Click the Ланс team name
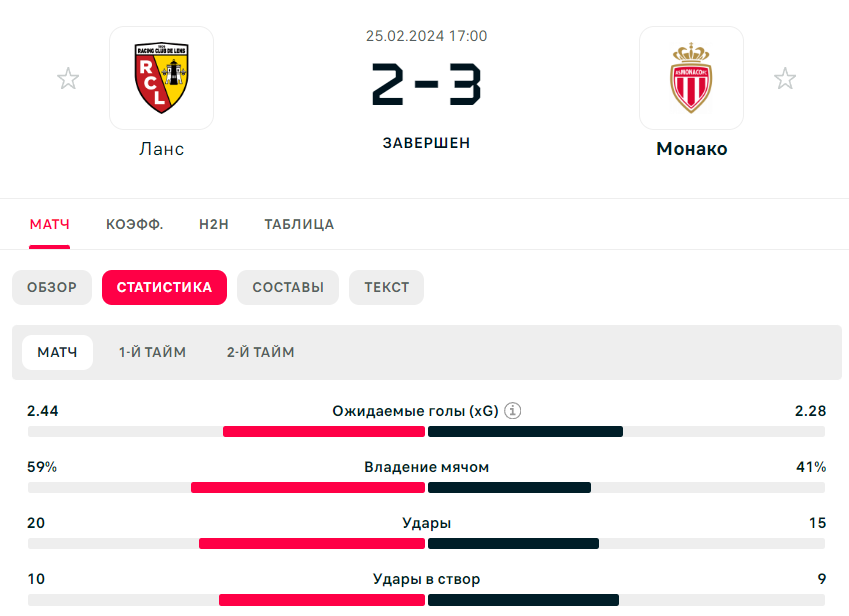This screenshot has width=849, height=616. tap(161, 149)
